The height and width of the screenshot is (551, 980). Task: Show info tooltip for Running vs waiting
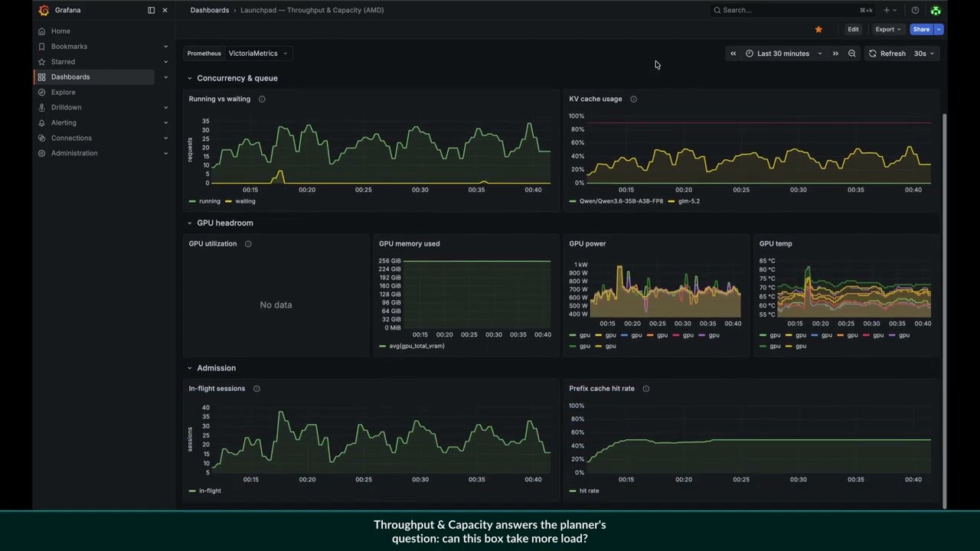(x=262, y=99)
